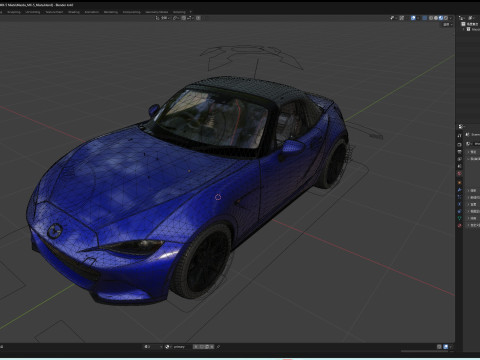Open the Shading workspace tab
This screenshot has height=360, width=480.
(74, 12)
